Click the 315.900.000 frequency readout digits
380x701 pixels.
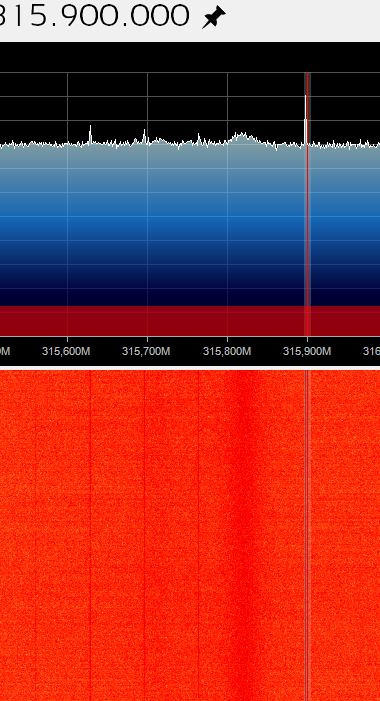coord(94,16)
